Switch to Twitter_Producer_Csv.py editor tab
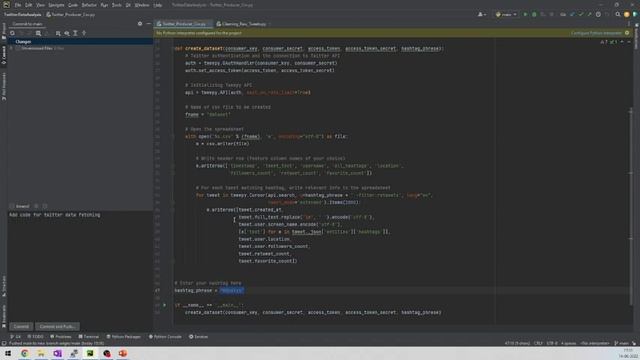640x360 pixels. (x=183, y=24)
